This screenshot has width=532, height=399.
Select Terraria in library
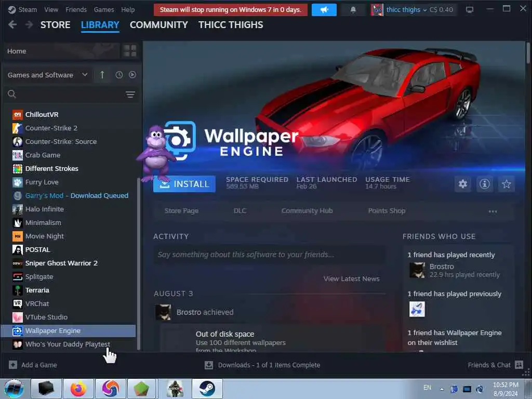pyautogui.click(x=68, y=290)
